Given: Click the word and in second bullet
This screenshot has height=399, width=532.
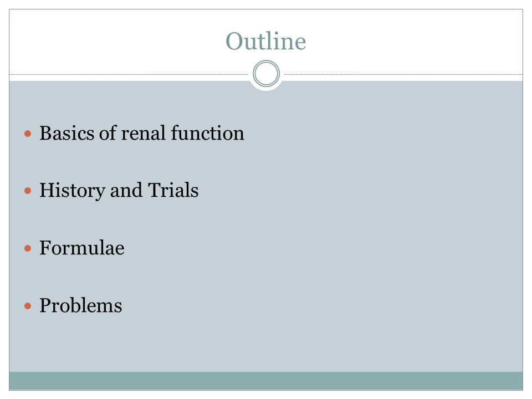Looking at the screenshot, I should tap(126, 191).
